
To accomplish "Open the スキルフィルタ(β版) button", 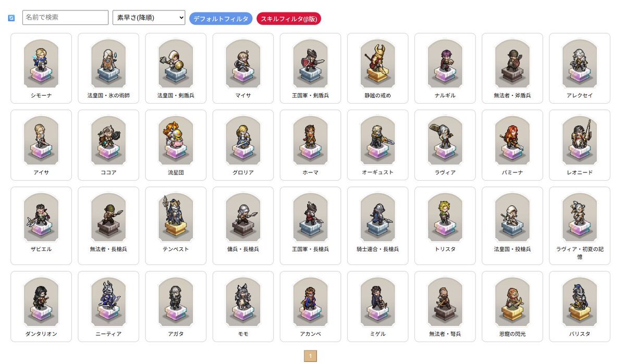I will click(x=289, y=19).
